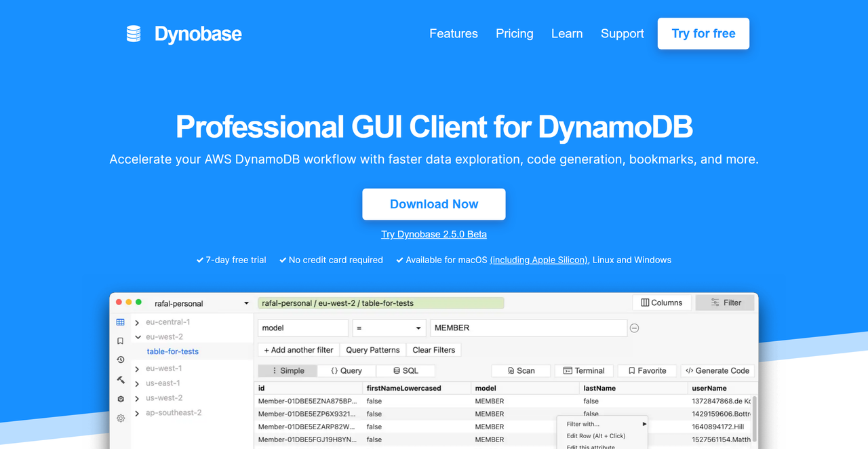Go to Features in navigation
868x449 pixels.
[454, 34]
